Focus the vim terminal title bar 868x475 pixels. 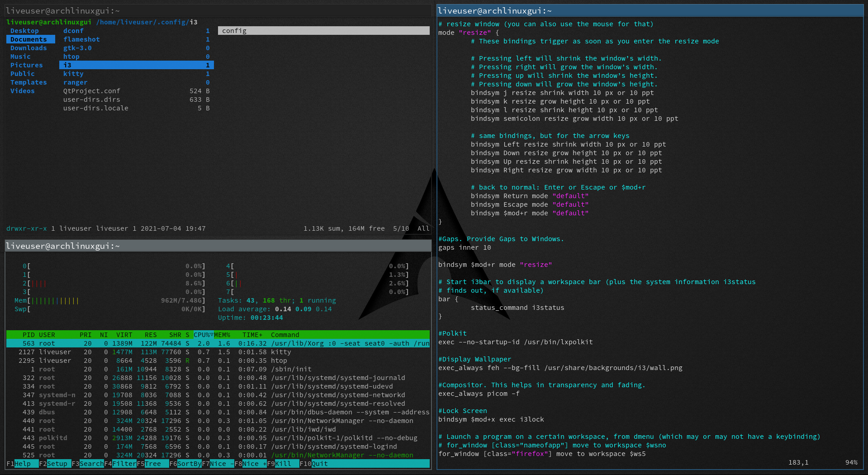tap(650, 11)
